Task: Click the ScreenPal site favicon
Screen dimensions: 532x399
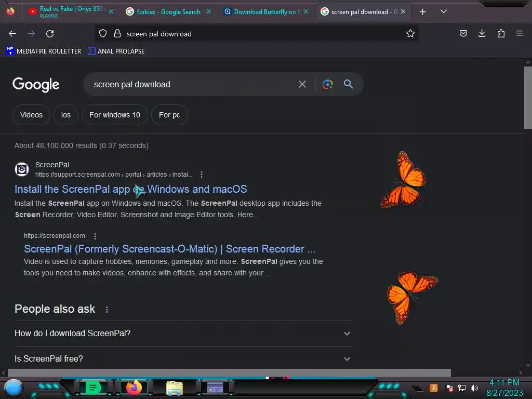Action: coord(22,169)
